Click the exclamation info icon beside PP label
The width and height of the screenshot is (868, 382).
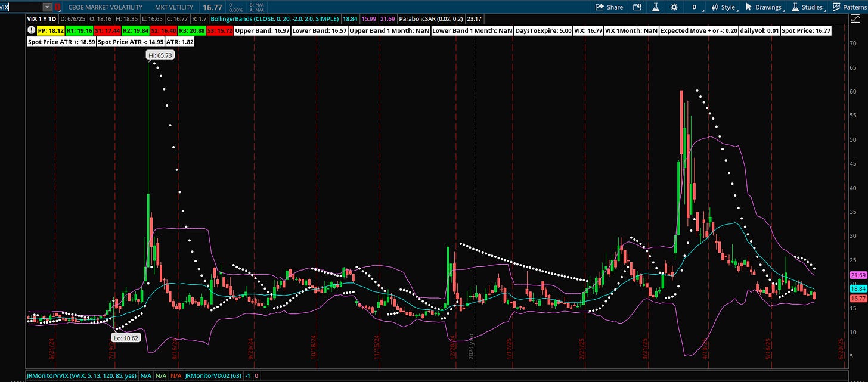30,30
